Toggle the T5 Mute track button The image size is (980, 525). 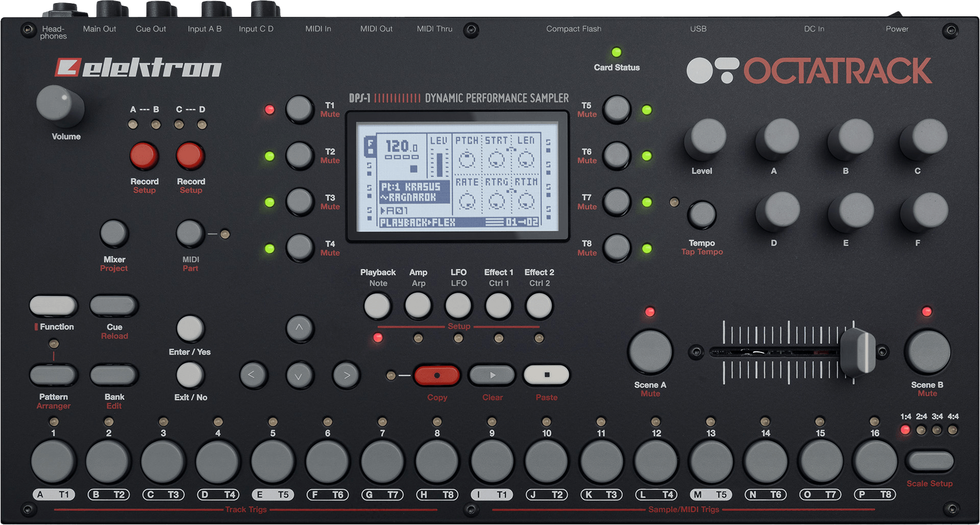617,109
